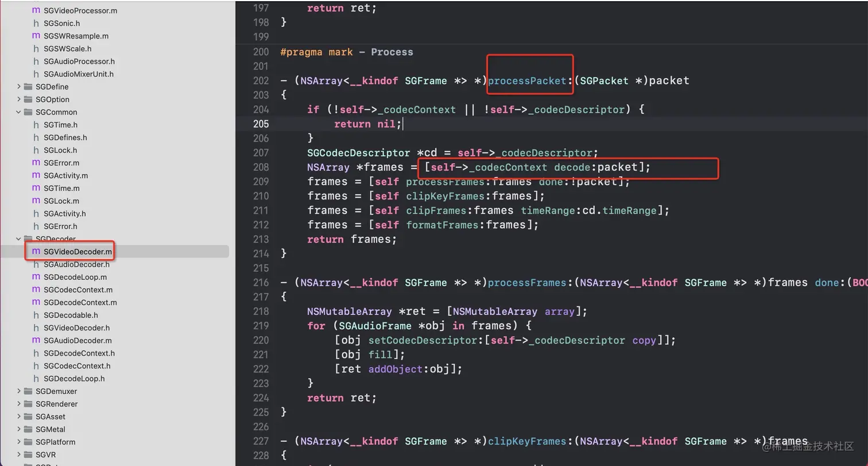Click the folder icon of SGAsset group
Viewport: 868px width, 466px height.
click(28, 416)
